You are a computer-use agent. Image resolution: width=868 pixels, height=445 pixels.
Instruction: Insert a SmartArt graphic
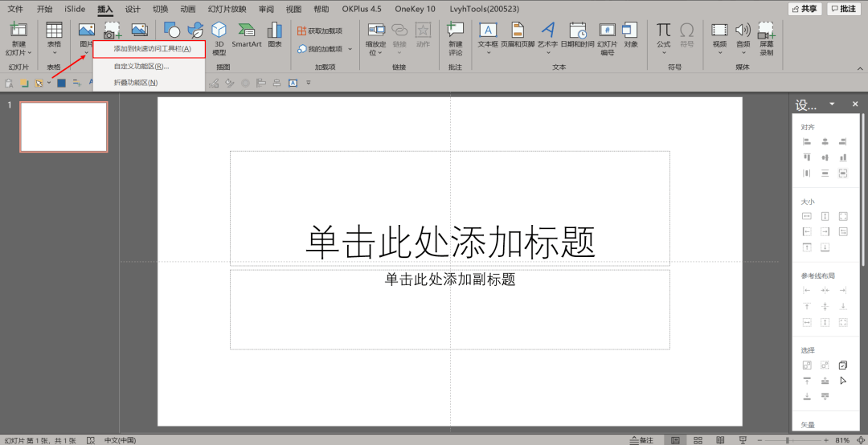(247, 35)
